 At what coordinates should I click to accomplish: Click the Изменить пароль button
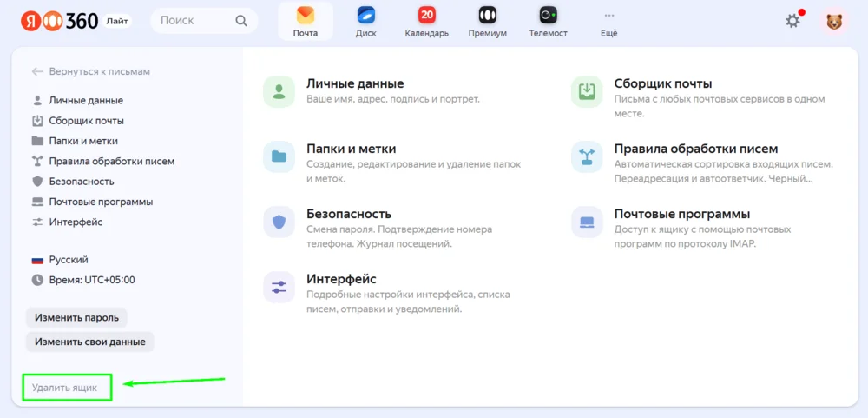coord(76,318)
